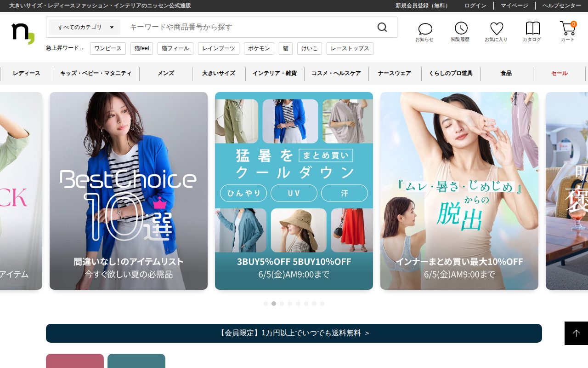The height and width of the screenshot is (368, 588).
Task: Go to sixth carousel slide dot
Action: click(306, 304)
